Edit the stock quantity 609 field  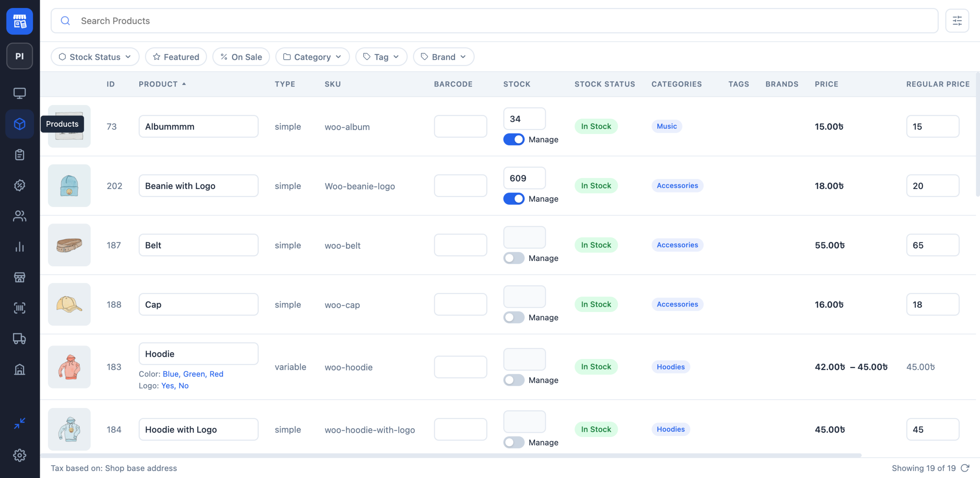(524, 178)
